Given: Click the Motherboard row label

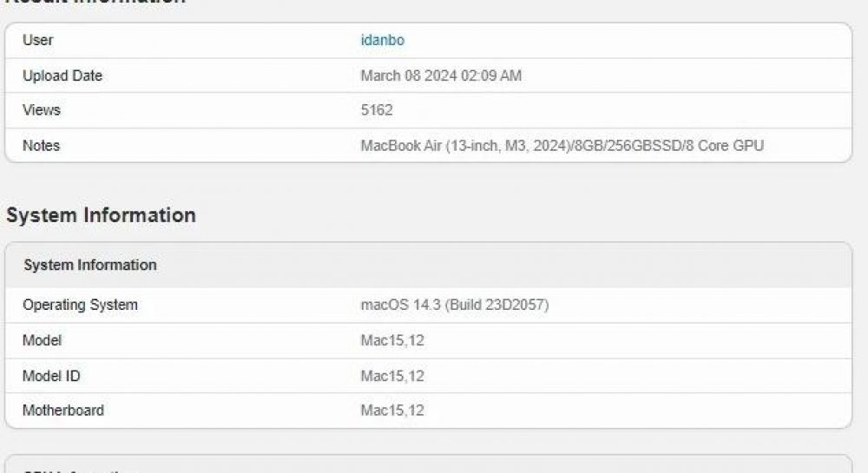Looking at the screenshot, I should [x=63, y=411].
